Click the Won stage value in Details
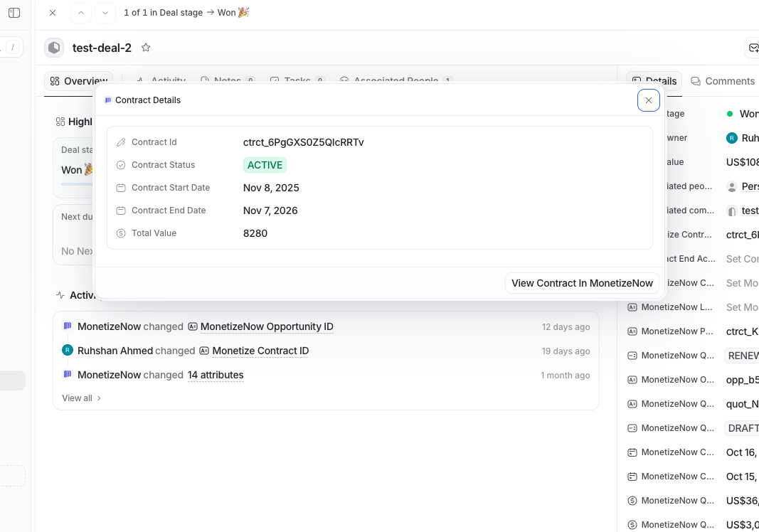 749,114
